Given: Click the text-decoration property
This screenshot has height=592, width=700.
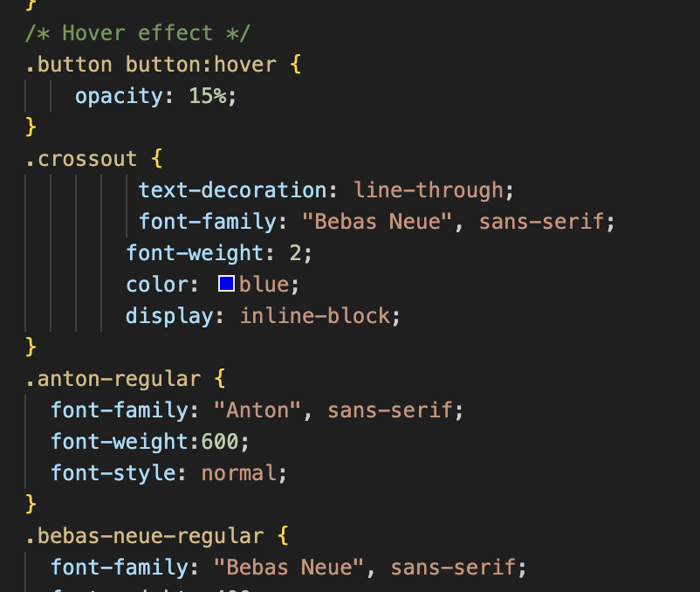Looking at the screenshot, I should click(x=232, y=190).
